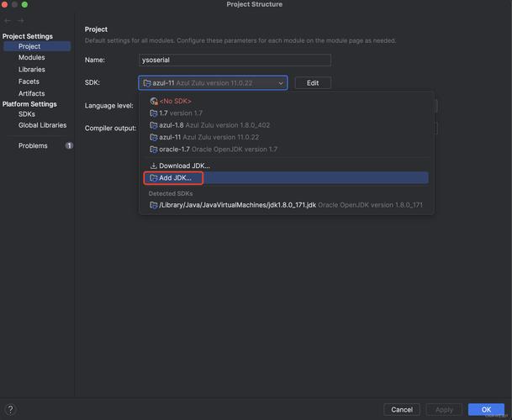Click the Problems count badge
The image size is (512, 420).
(69, 145)
